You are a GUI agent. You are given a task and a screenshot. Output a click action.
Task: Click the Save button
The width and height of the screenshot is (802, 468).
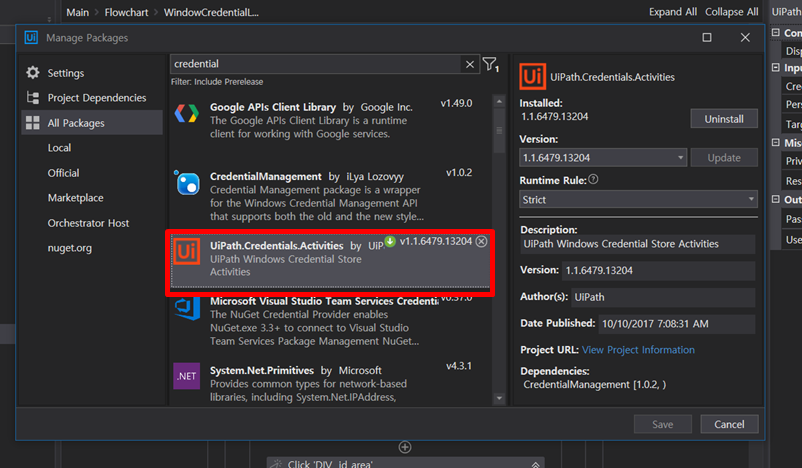tap(662, 424)
